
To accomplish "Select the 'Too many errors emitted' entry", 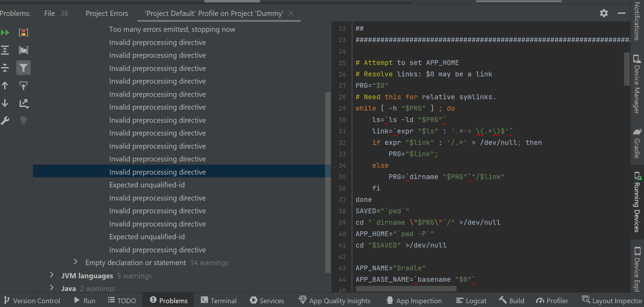I will 172,29.
